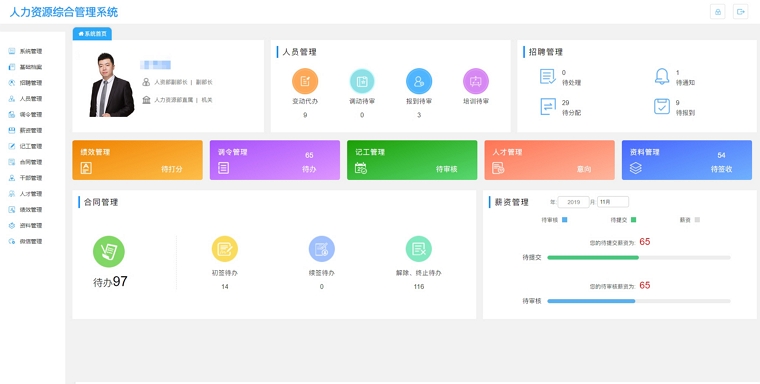The width and height of the screenshot is (760, 384).
Task: Click the blue 报到待审 circle icon
Action: (x=419, y=81)
